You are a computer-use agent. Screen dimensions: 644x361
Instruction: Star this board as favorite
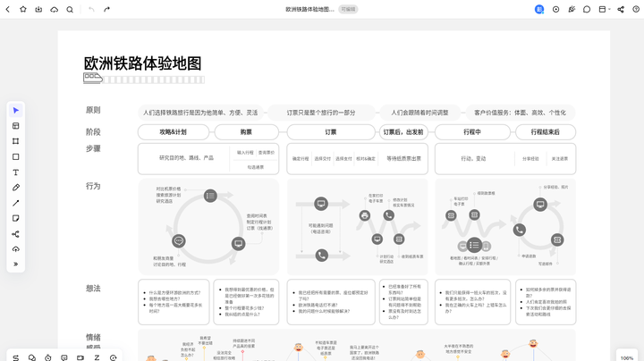click(x=23, y=9)
